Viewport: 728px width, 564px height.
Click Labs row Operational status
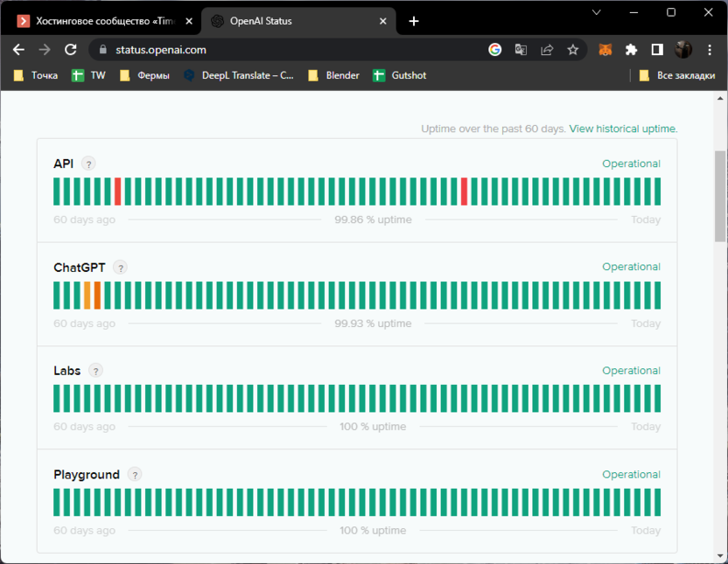click(x=631, y=371)
